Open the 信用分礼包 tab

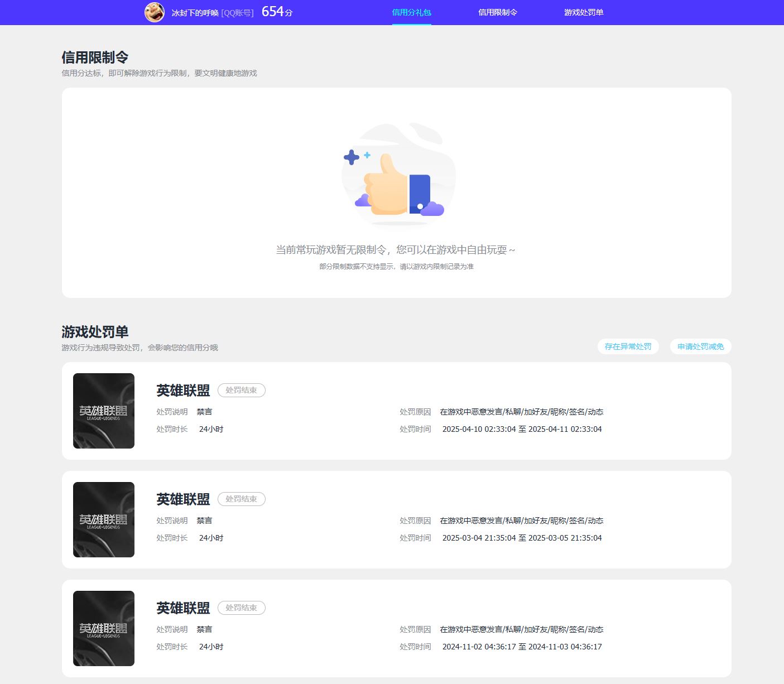click(x=411, y=12)
